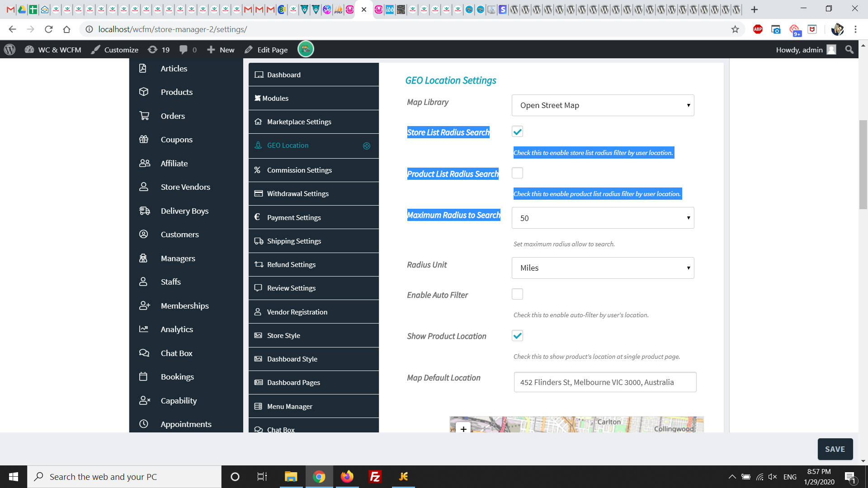The image size is (868, 488).
Task: Select the Refund Settings tab
Action: [x=314, y=264]
